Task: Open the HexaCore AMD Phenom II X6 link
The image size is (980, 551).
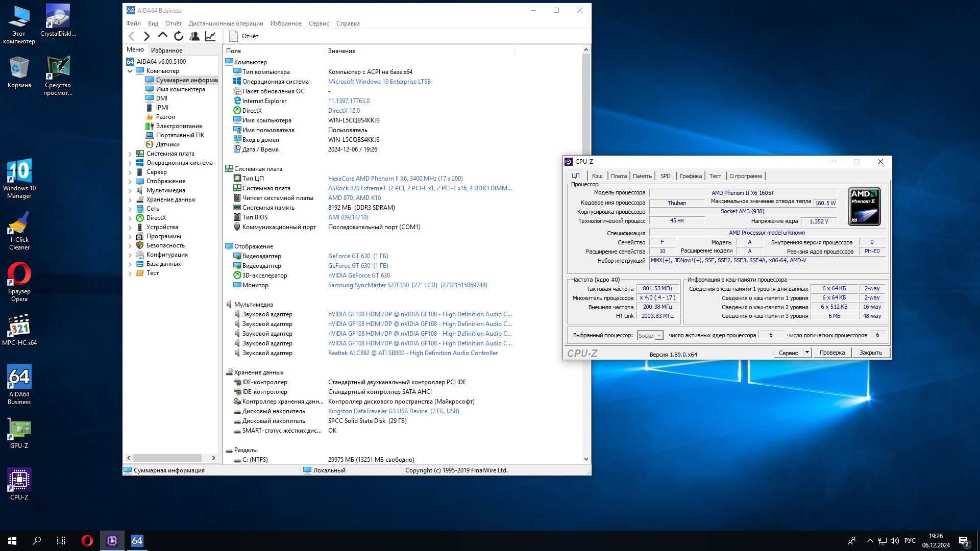Action: [x=395, y=179]
